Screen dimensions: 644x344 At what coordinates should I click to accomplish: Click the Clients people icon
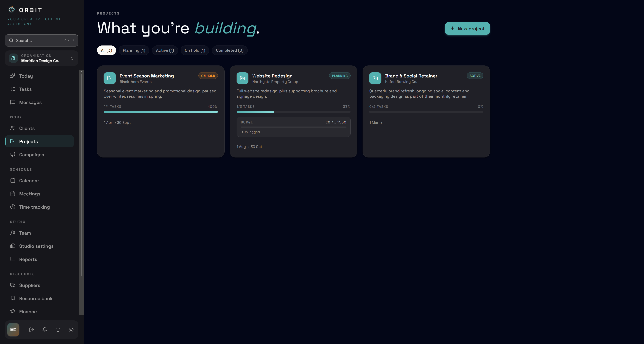[x=13, y=128]
